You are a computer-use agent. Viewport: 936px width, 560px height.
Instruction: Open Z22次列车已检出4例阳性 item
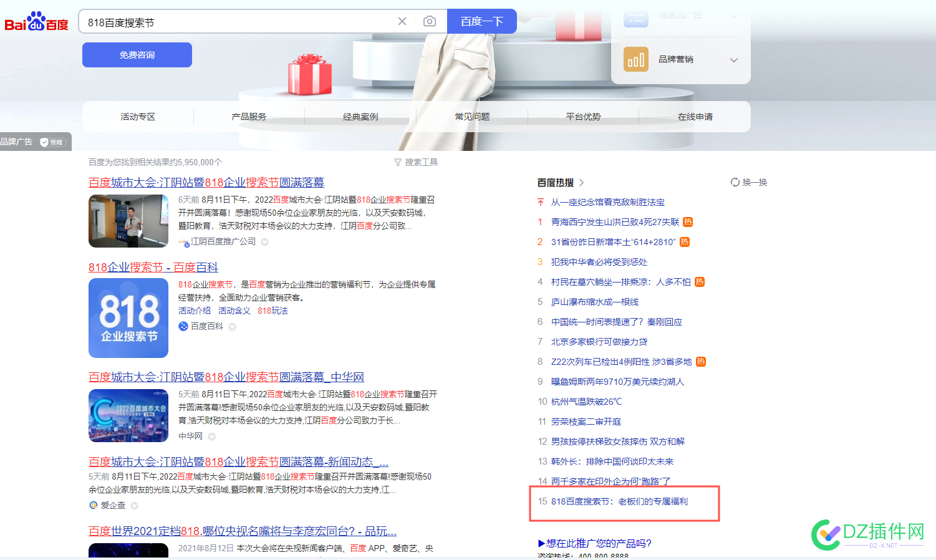click(x=622, y=362)
